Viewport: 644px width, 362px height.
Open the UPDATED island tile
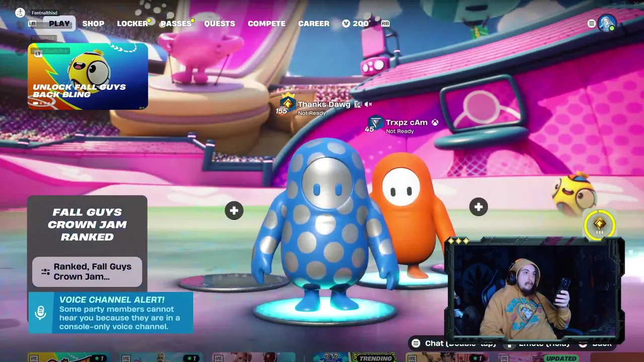coord(541,357)
